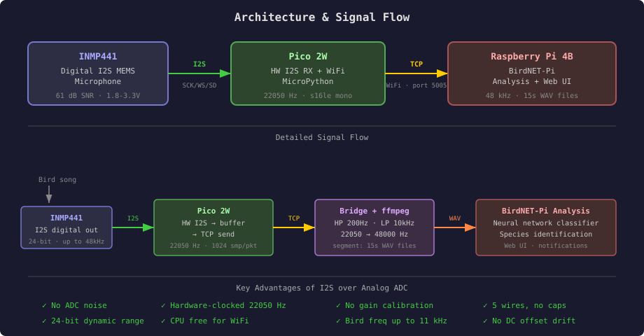Click 'I2S digital out' text
Screen dimensions: 644x336
(66, 230)
